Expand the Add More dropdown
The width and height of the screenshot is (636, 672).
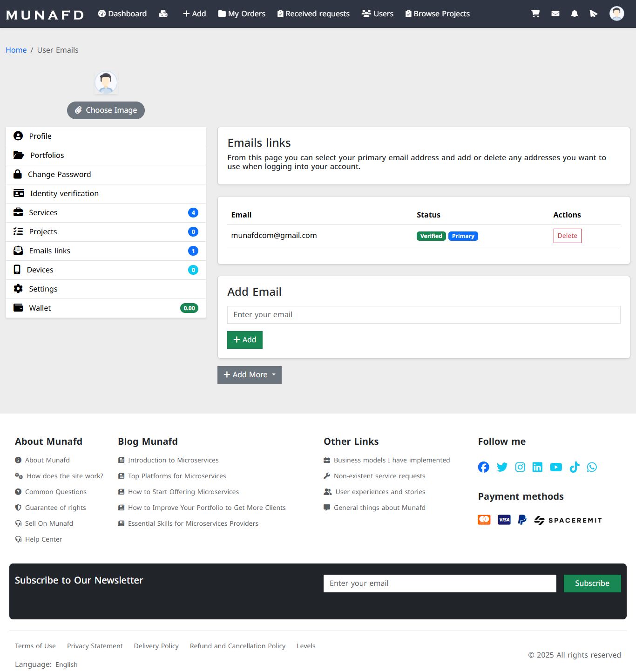click(x=250, y=375)
